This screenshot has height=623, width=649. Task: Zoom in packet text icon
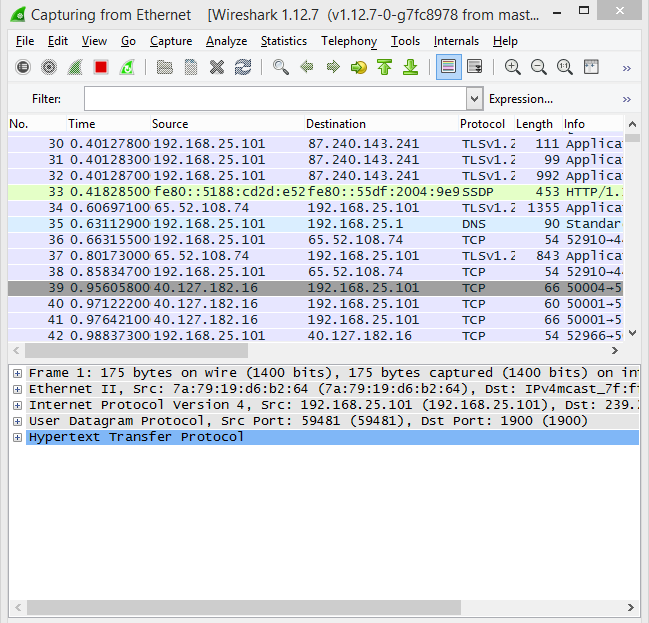pos(512,67)
